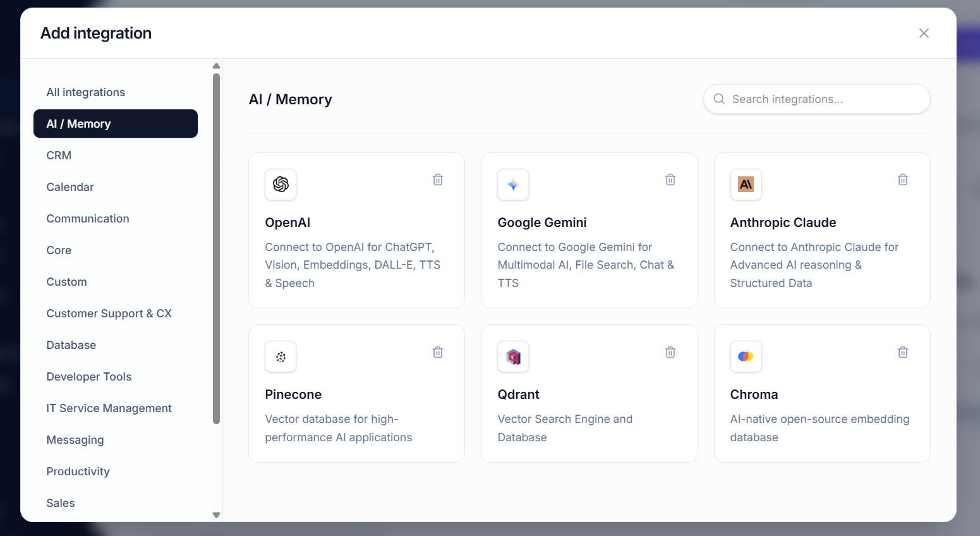Click the Google Gemini sparkle icon
This screenshot has width=980, height=536.
click(513, 185)
